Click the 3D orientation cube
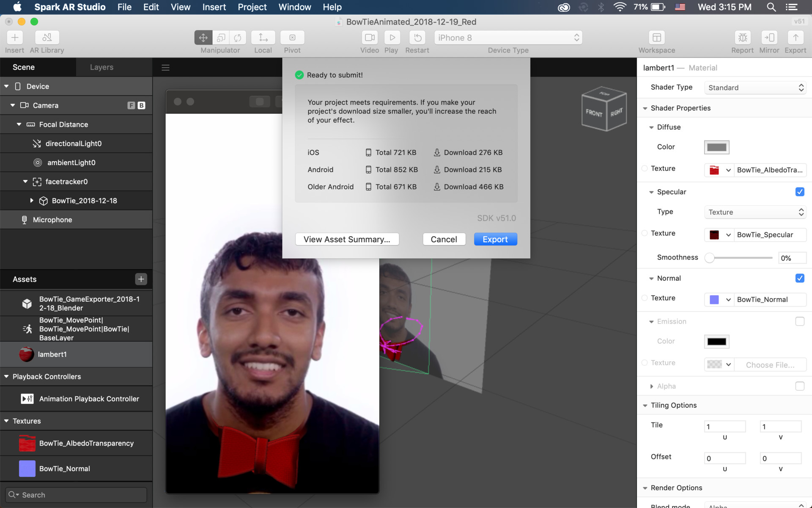The image size is (812, 508). point(604,109)
